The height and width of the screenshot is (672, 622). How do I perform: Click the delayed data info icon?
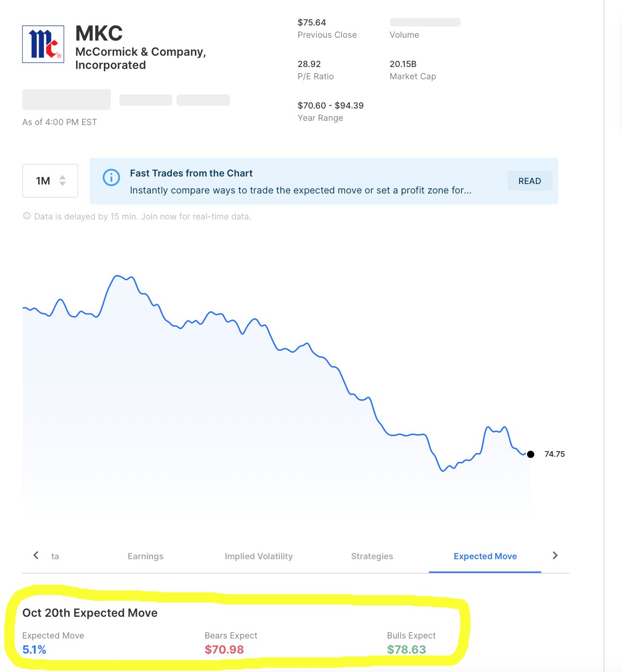pos(27,216)
